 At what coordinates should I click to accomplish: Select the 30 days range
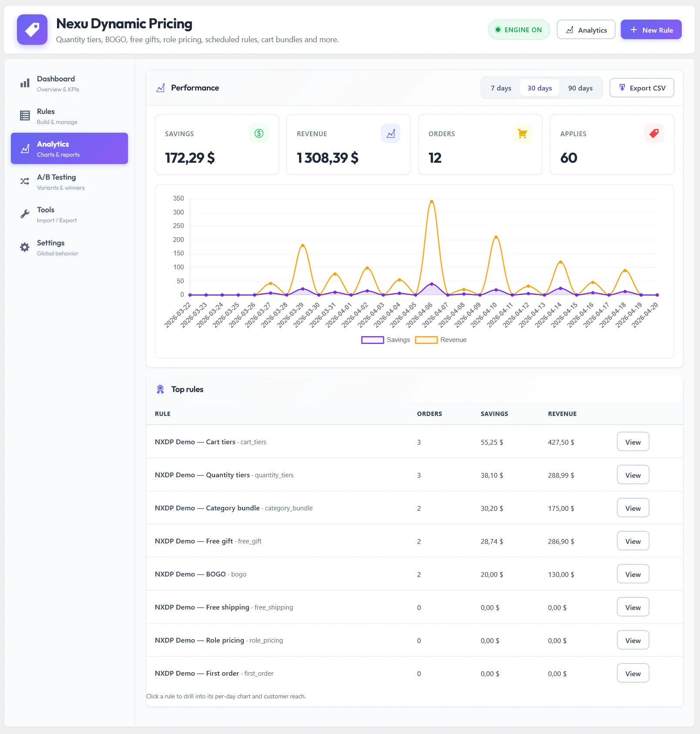coord(540,88)
